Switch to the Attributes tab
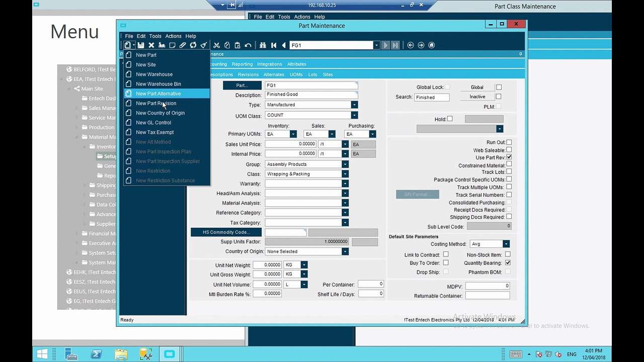644x362 pixels. point(297,64)
